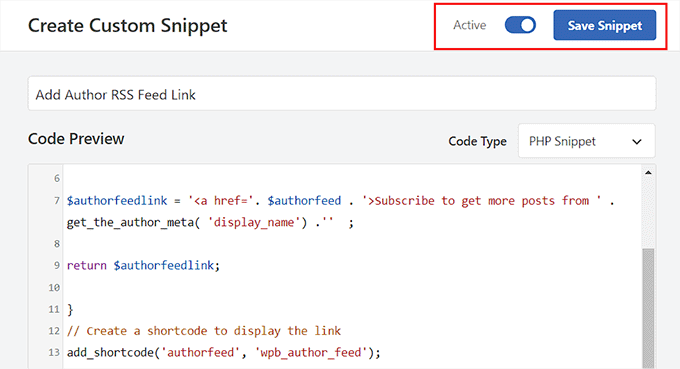Click the 'Active' label text

pyautogui.click(x=470, y=25)
